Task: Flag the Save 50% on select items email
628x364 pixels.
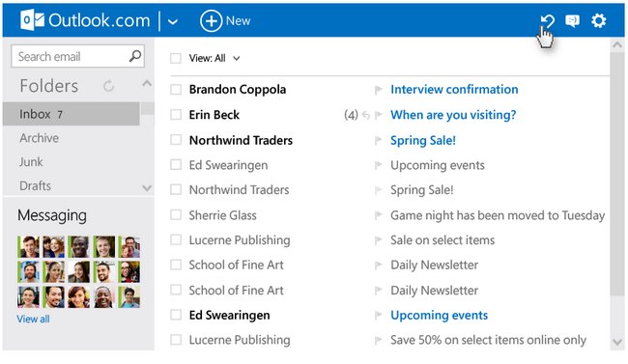Action: [x=378, y=341]
